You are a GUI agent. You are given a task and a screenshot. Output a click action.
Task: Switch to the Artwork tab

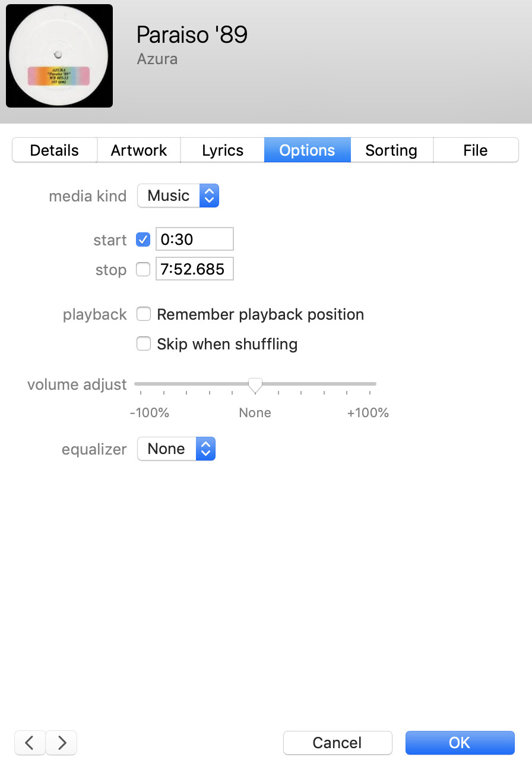139,150
